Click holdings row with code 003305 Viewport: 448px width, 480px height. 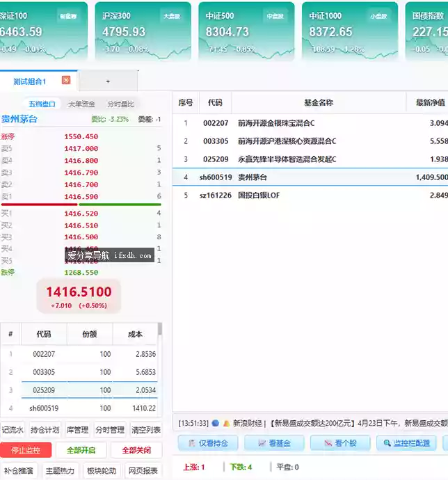tap(79, 372)
